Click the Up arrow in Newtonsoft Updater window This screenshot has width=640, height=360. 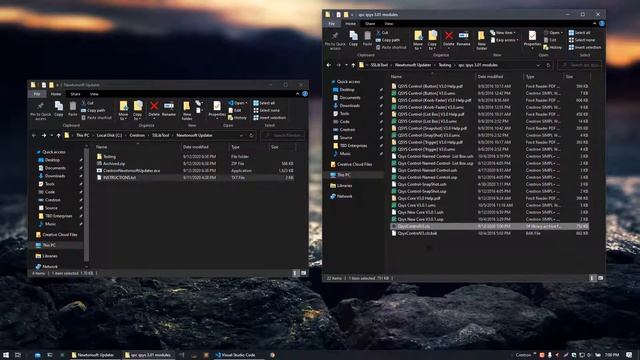59,136
